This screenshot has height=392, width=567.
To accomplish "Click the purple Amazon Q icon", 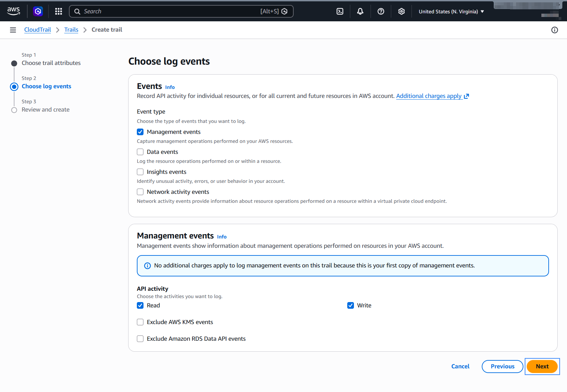I will (x=38, y=11).
